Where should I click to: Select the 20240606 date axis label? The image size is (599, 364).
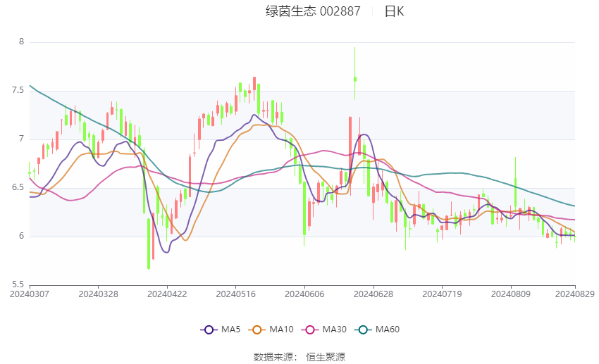(304, 294)
